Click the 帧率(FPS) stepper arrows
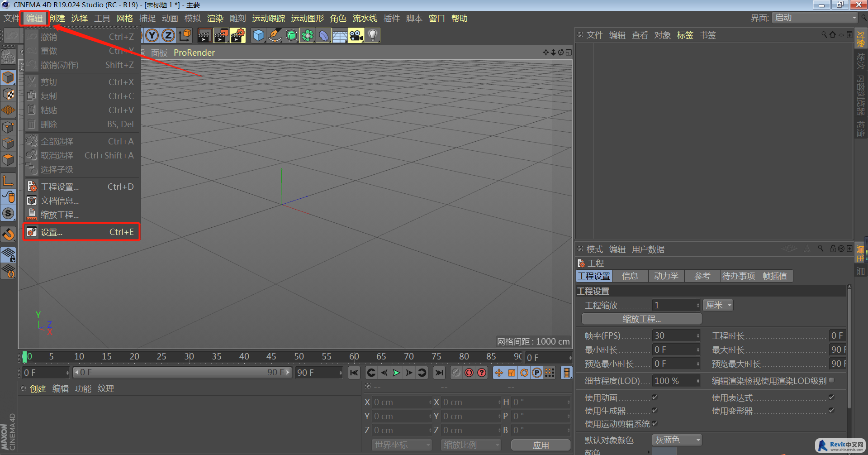Image resolution: width=868 pixels, height=455 pixels. [x=698, y=335]
